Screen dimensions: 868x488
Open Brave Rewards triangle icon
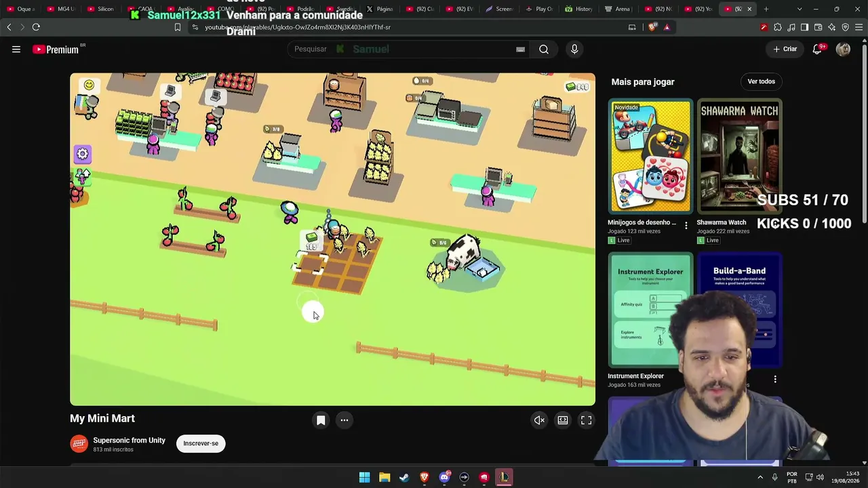(x=667, y=27)
